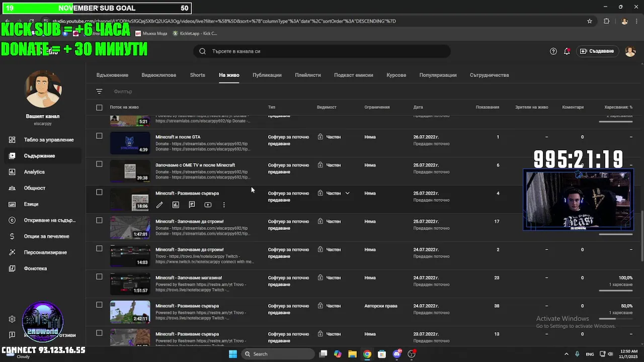Open File Explorer from the taskbar
This screenshot has width=644, height=362.
click(352, 354)
